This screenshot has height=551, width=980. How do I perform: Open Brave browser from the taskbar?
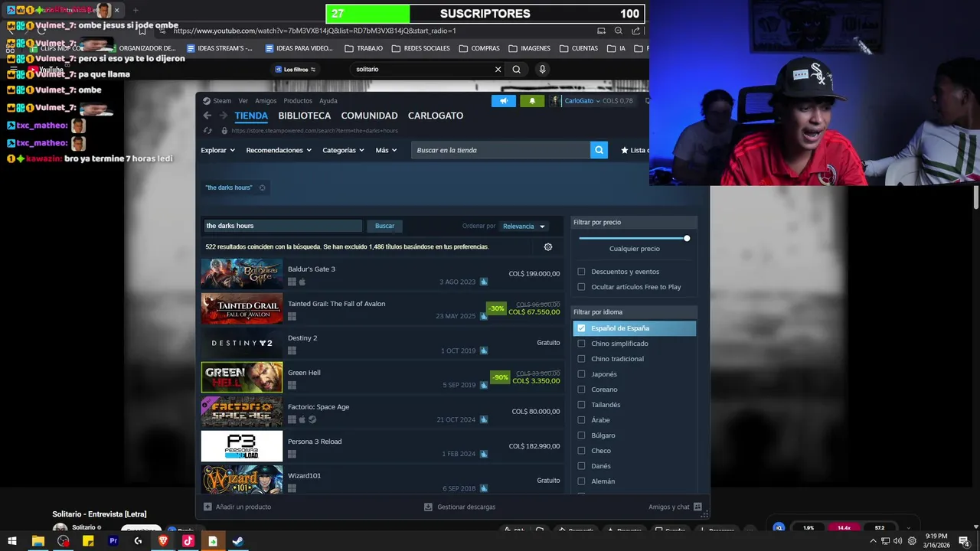[x=163, y=541]
